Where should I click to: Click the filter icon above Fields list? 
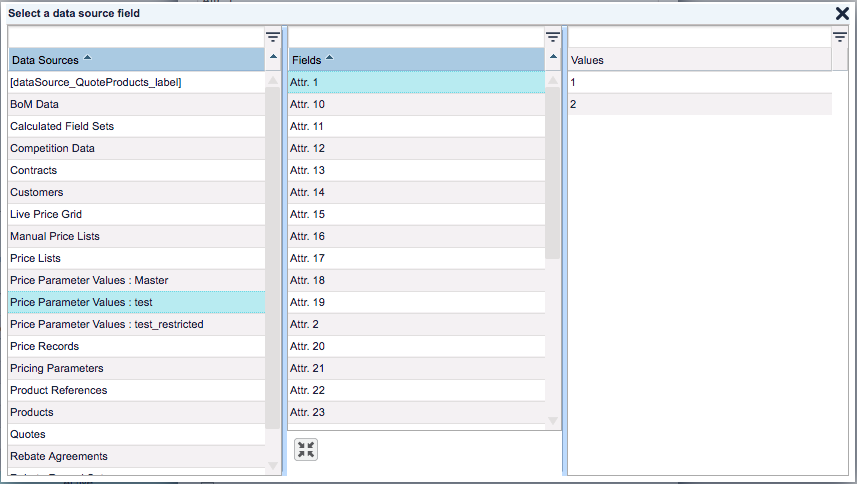coord(553,37)
